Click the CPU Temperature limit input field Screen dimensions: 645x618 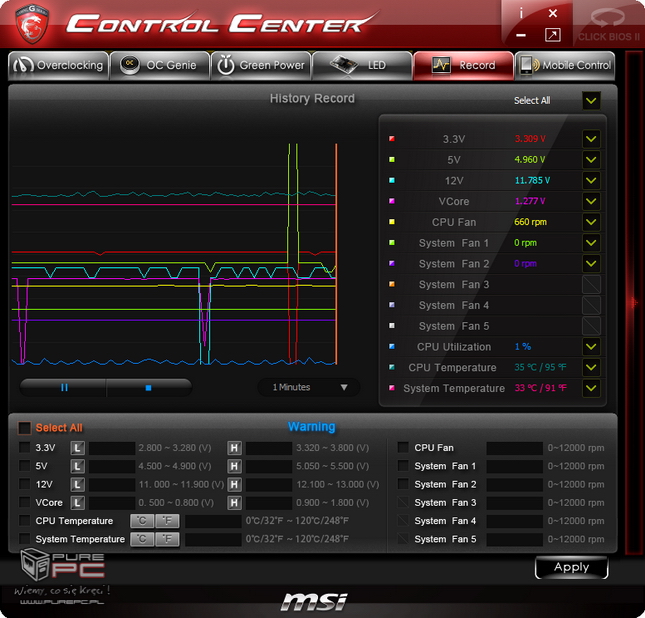point(213,521)
